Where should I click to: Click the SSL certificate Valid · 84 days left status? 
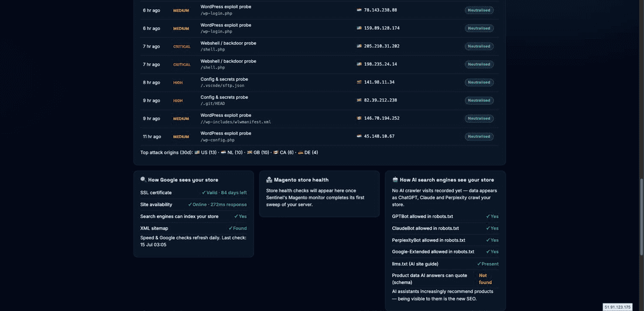[x=224, y=193]
